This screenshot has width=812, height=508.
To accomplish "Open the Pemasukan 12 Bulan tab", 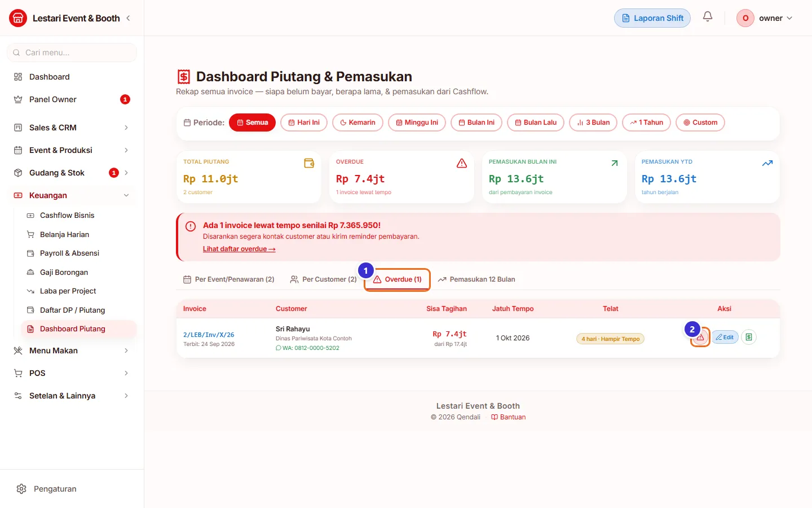I will click(x=476, y=279).
